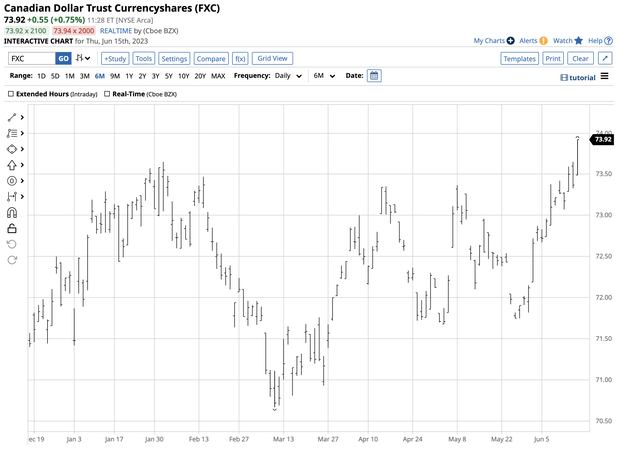
Task: Set range to 20Y
Action: pyautogui.click(x=200, y=76)
